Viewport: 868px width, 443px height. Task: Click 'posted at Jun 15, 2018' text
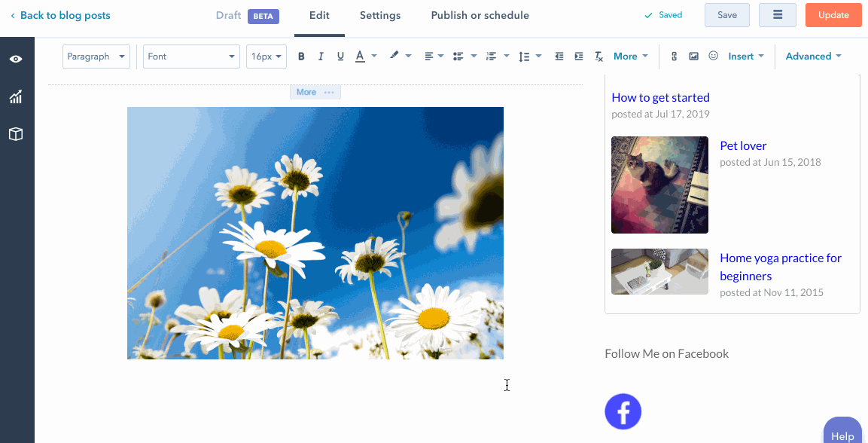pyautogui.click(x=770, y=162)
